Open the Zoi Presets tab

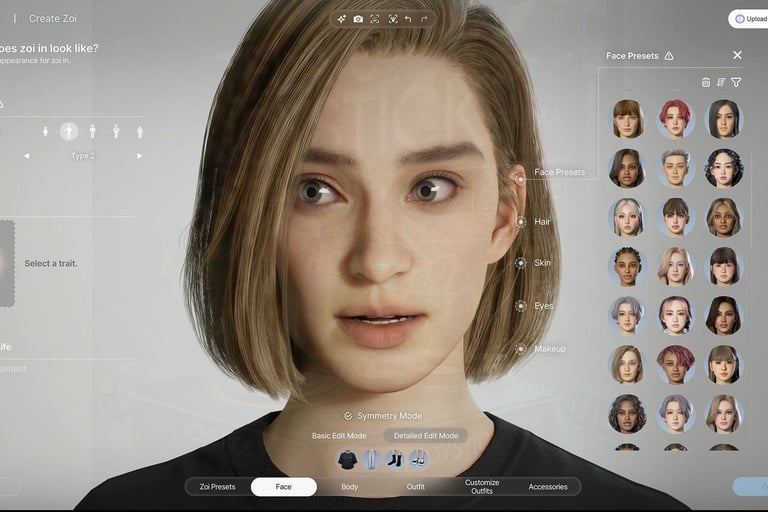pyautogui.click(x=217, y=487)
